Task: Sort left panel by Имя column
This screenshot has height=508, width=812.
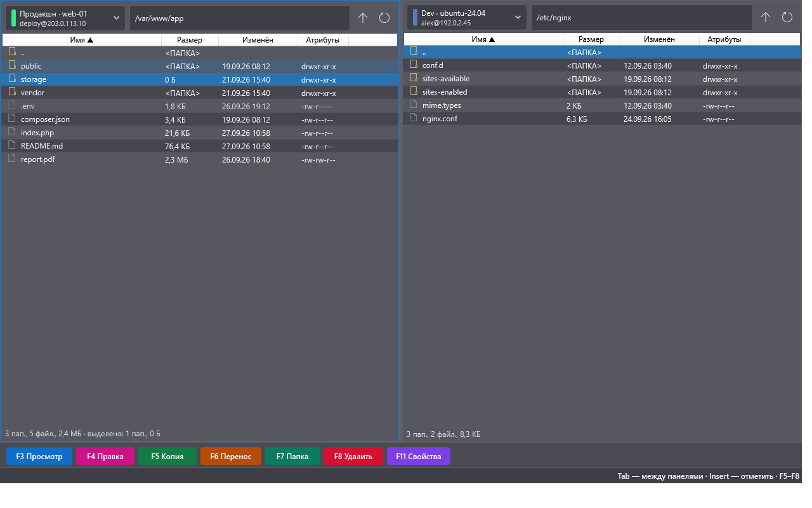Action: [82, 40]
